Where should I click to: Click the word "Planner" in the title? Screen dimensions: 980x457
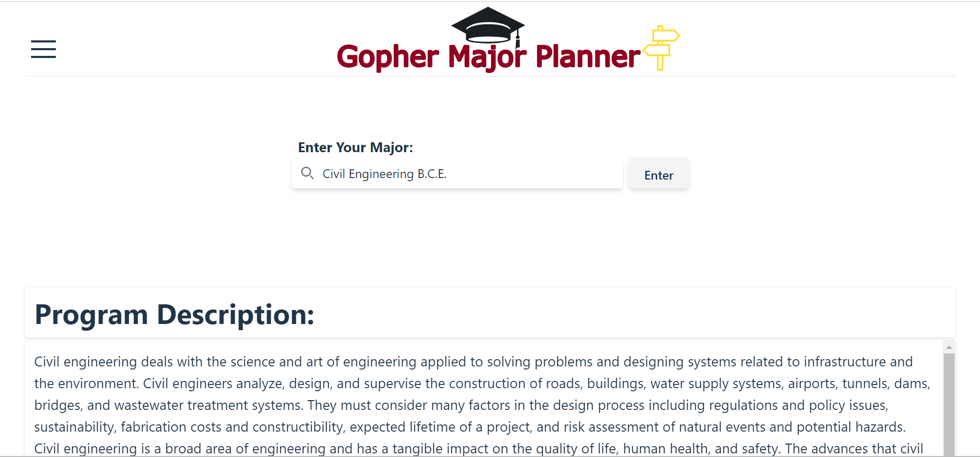coord(588,56)
